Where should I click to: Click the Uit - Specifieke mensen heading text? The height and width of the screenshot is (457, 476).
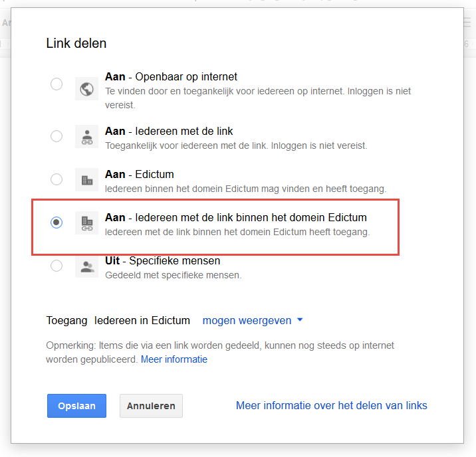[x=162, y=261]
